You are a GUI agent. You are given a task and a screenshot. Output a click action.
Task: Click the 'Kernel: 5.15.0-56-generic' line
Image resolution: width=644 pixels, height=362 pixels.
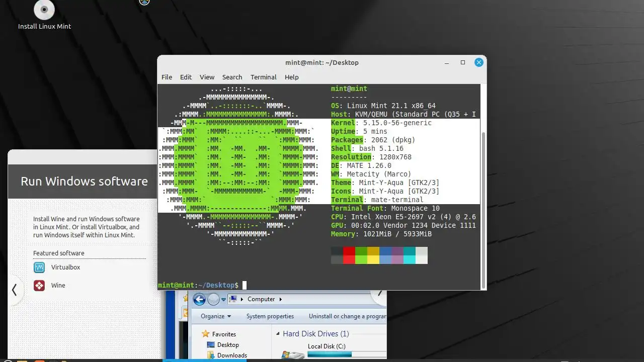[x=381, y=123]
